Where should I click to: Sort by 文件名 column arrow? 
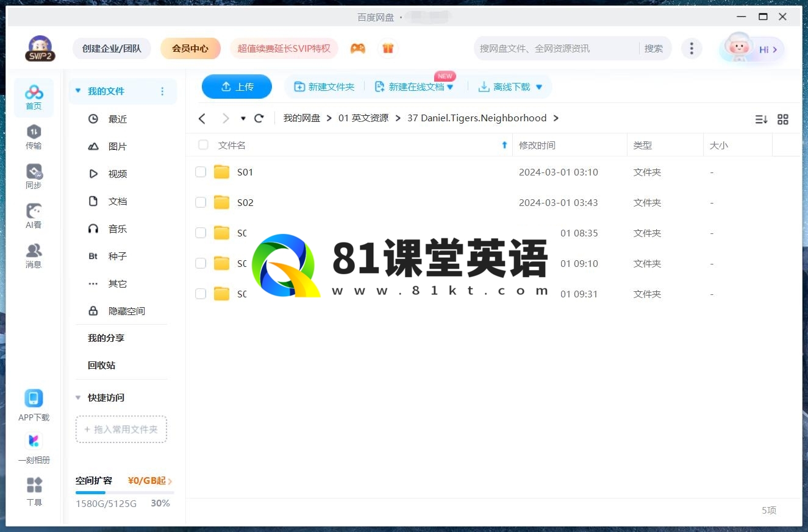click(x=504, y=145)
